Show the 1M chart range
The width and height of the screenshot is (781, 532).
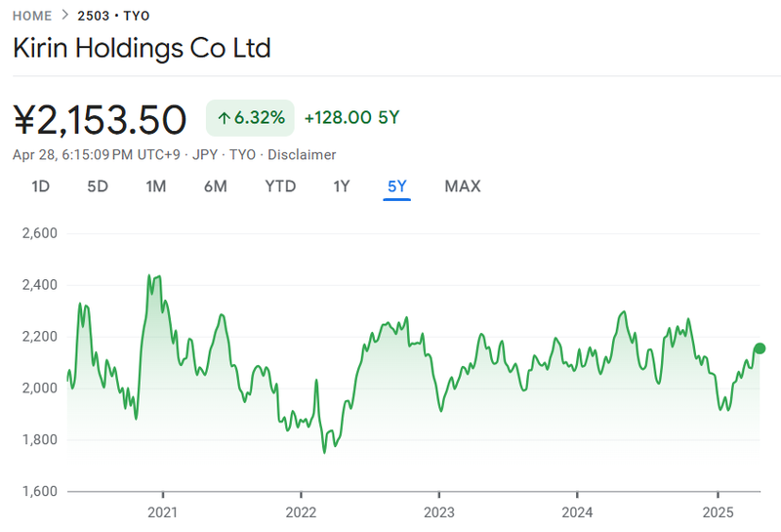156,186
